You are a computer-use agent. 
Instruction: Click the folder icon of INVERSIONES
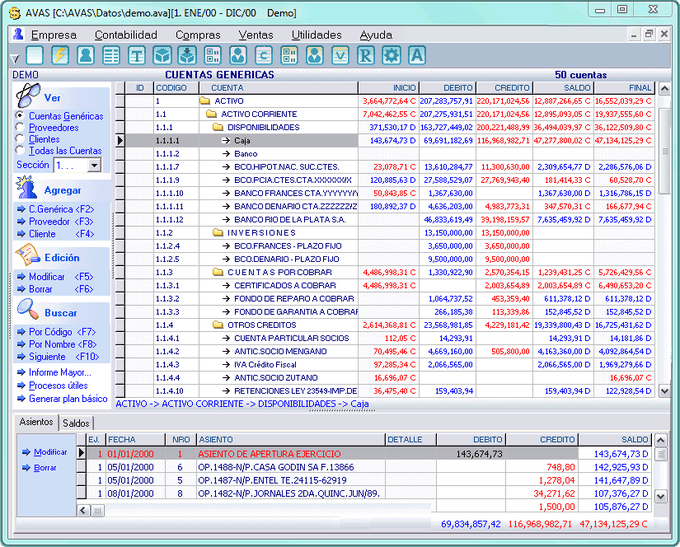(218, 233)
